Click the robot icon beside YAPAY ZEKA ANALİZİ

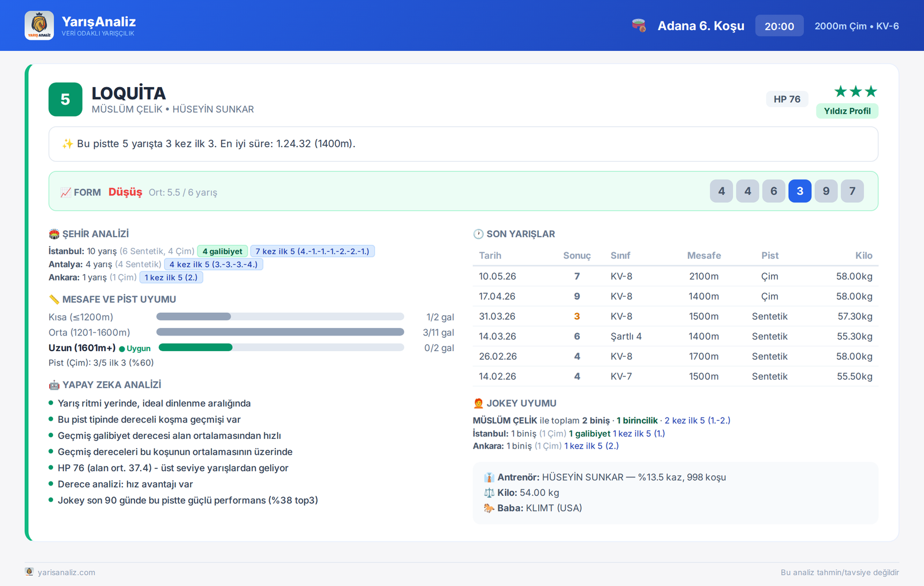tap(54, 385)
